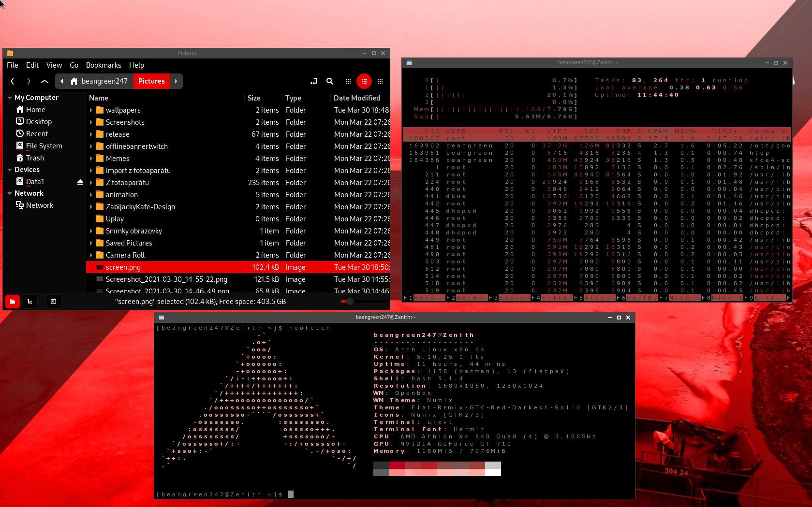
Task: Click the Pictures path button
Action: (151, 81)
